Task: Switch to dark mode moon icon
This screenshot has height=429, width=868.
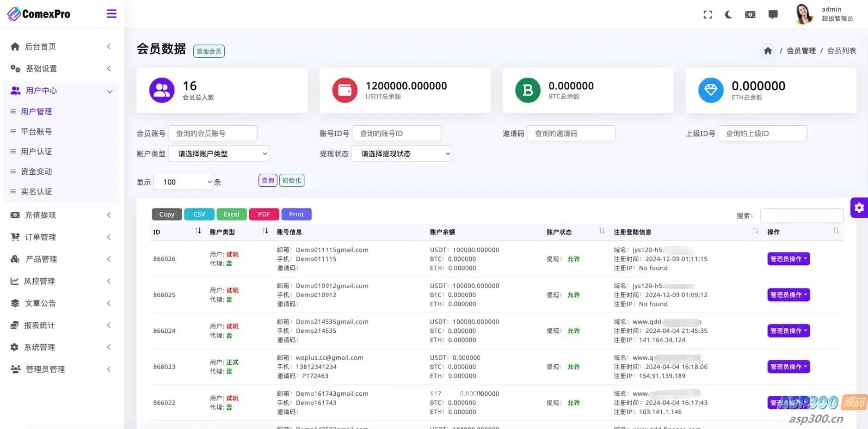Action: 728,15
